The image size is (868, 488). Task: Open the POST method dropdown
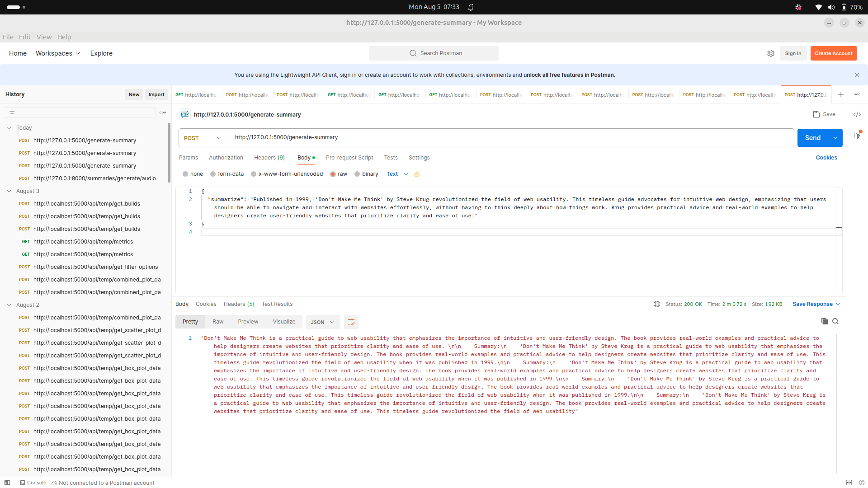tap(203, 138)
